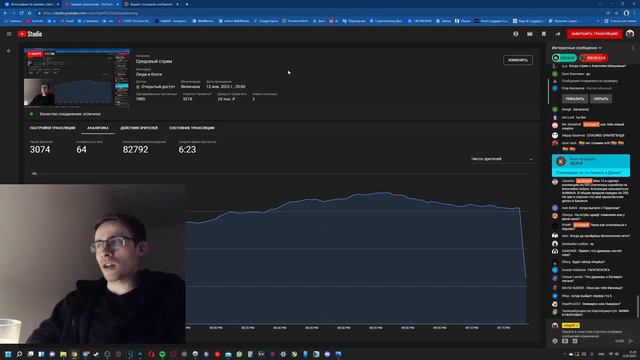640x360 pixels.
Task: Click the third icon beside emoji in chat input
Action: coord(575,341)
